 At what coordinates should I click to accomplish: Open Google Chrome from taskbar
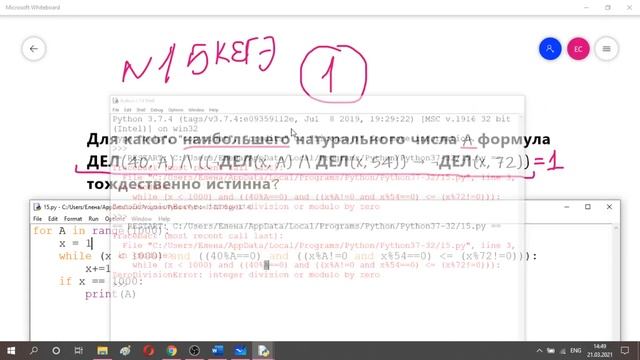tap(172, 351)
